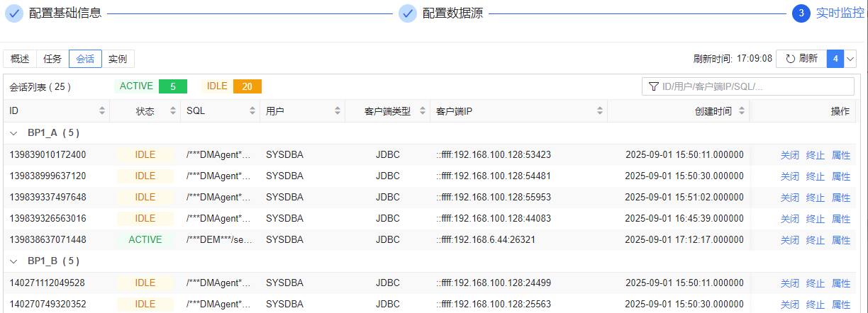Terminate session 140271112049528
Screen dimensions: 868x313
(815, 283)
